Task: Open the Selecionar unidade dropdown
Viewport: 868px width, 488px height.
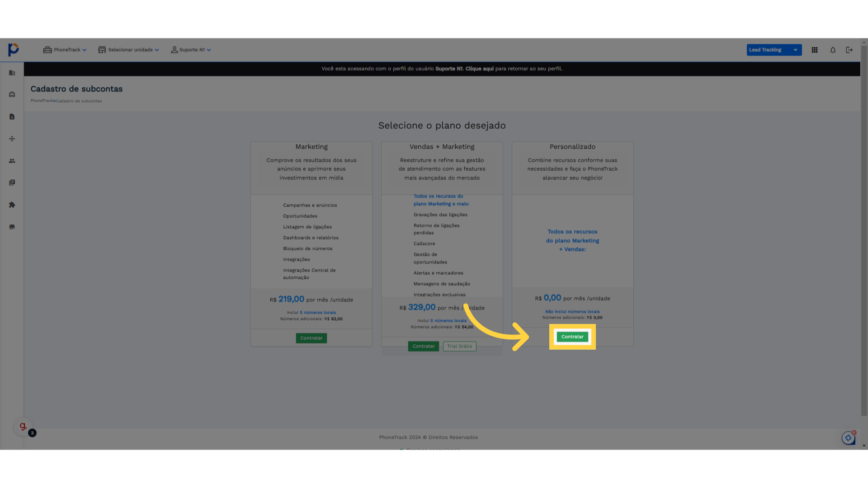Action: [128, 50]
